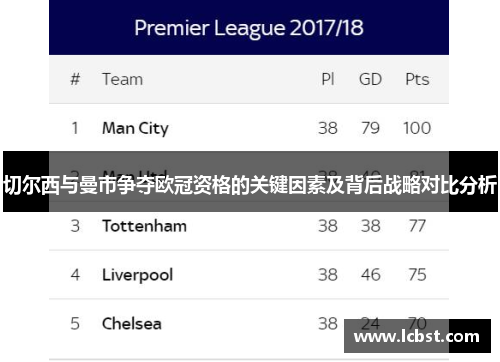Click Man City's goal difference 79

[x=370, y=128]
